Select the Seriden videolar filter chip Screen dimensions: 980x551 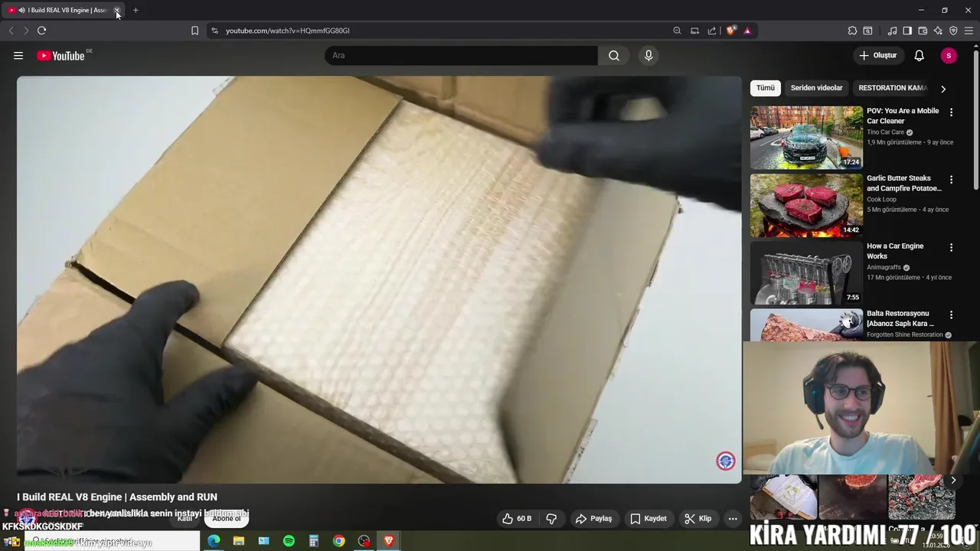(816, 88)
